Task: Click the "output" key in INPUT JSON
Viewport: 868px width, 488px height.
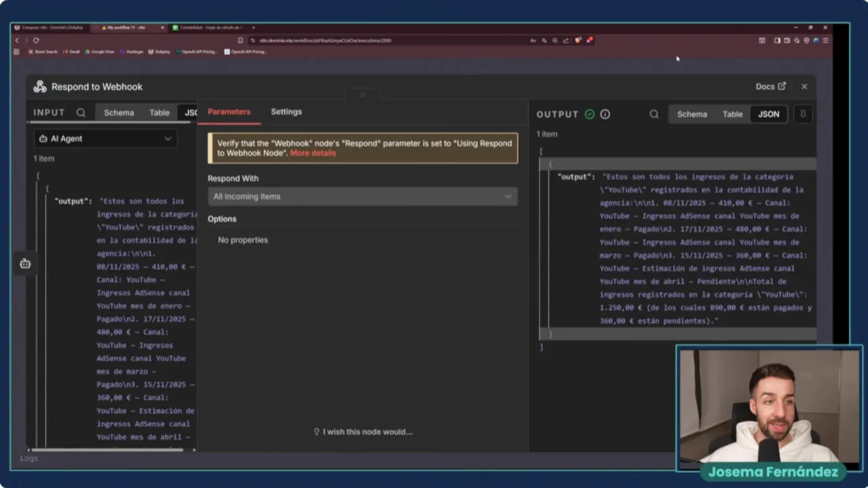Action: point(73,201)
